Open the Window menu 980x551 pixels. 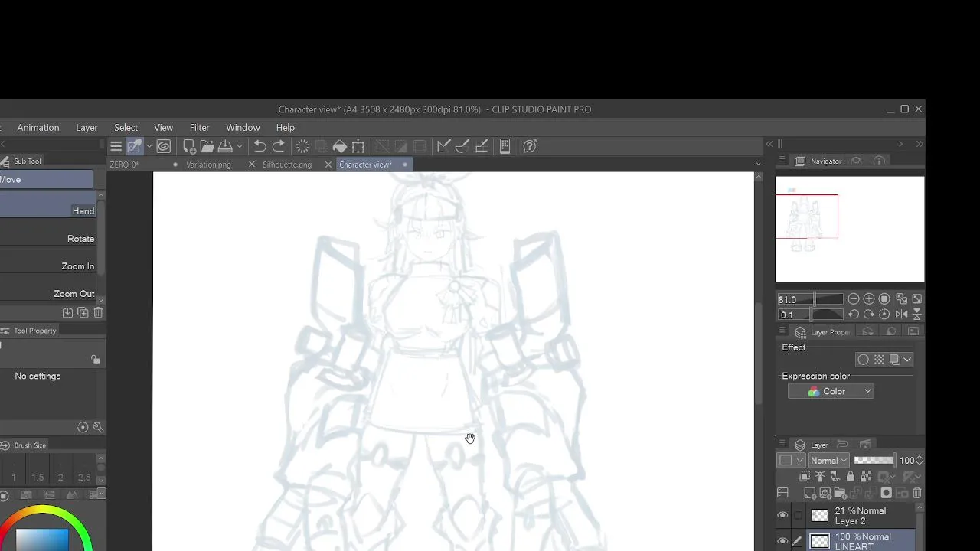243,128
